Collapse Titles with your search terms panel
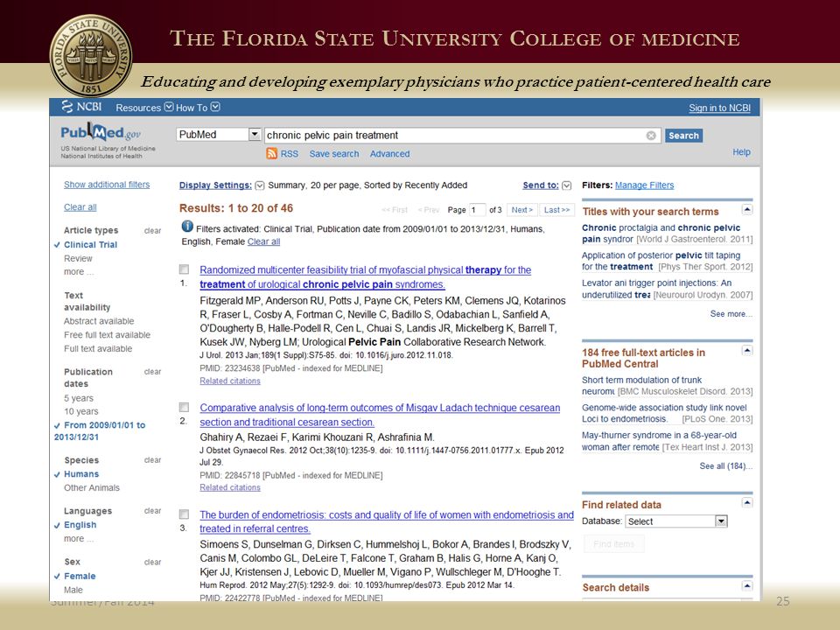This screenshot has width=840, height=630. (747, 209)
